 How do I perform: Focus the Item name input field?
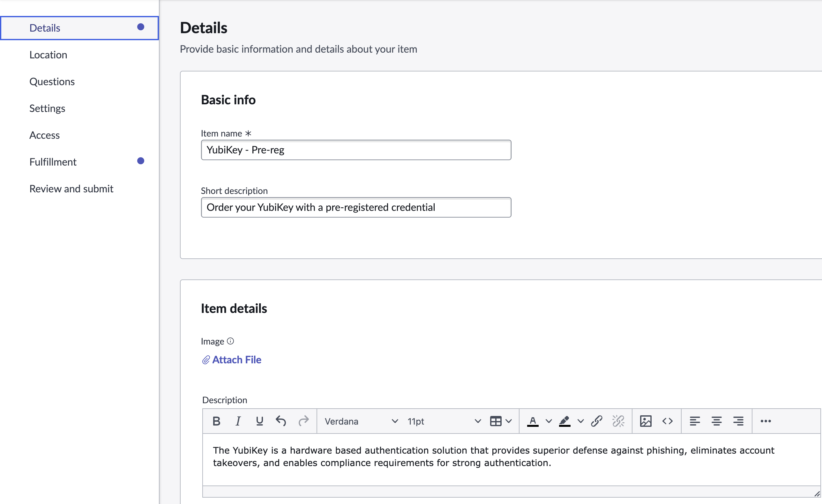point(356,150)
